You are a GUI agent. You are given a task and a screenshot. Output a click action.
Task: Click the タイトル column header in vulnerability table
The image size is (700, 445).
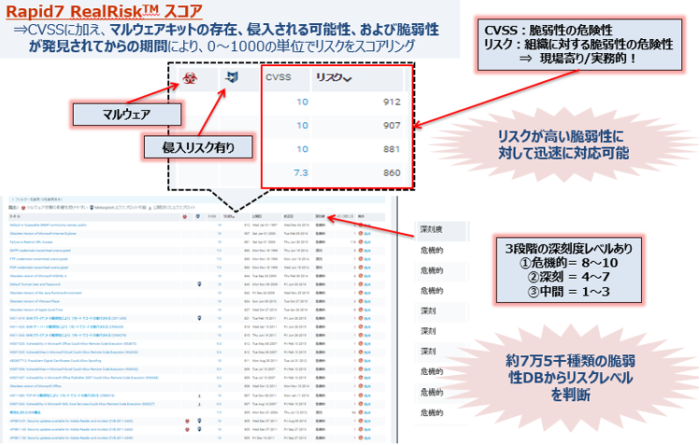pos(15,216)
